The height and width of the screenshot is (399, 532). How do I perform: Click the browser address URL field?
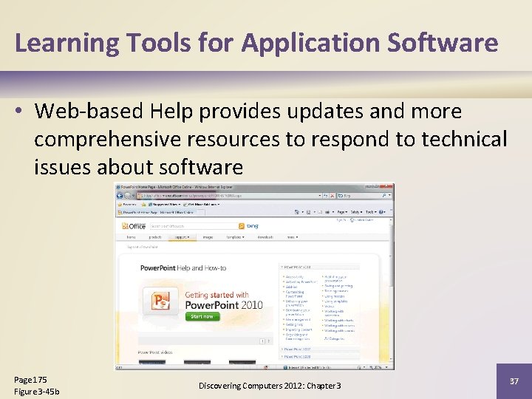click(227, 196)
